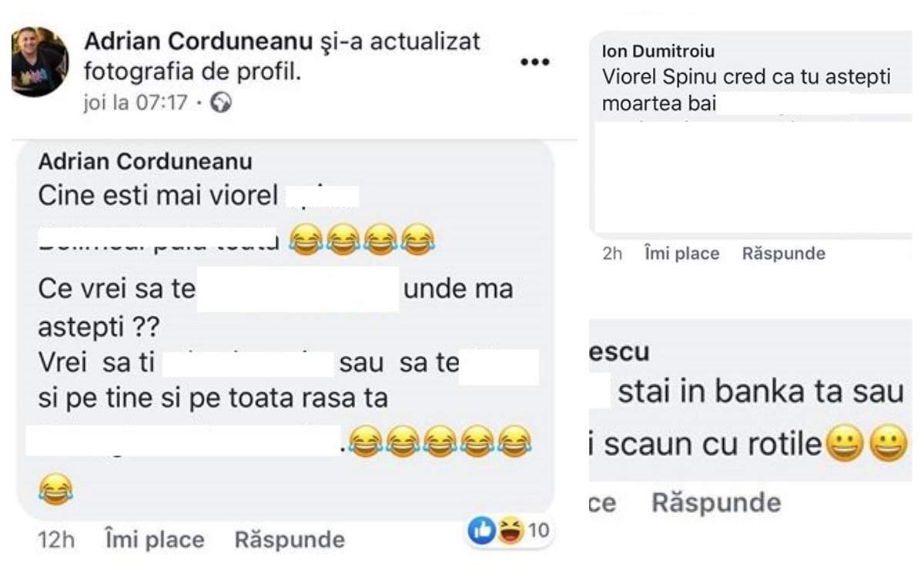
Task: Click Adrian Corduneanu's name above his comment
Action: tap(145, 161)
